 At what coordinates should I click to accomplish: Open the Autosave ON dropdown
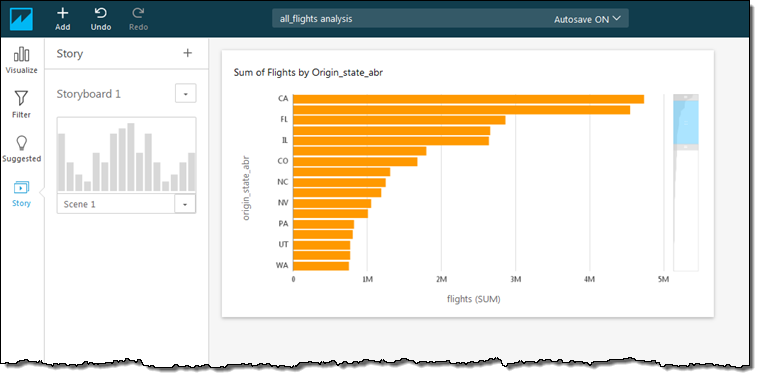click(587, 19)
